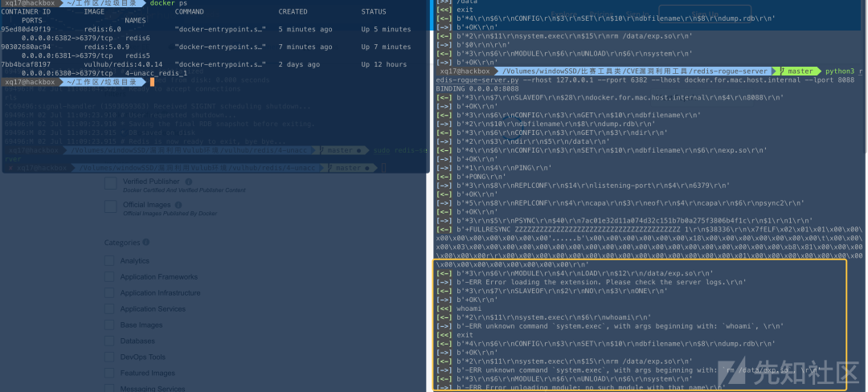Click info icon beside Verified Publisher
This screenshot has width=868, height=392.
(x=189, y=182)
